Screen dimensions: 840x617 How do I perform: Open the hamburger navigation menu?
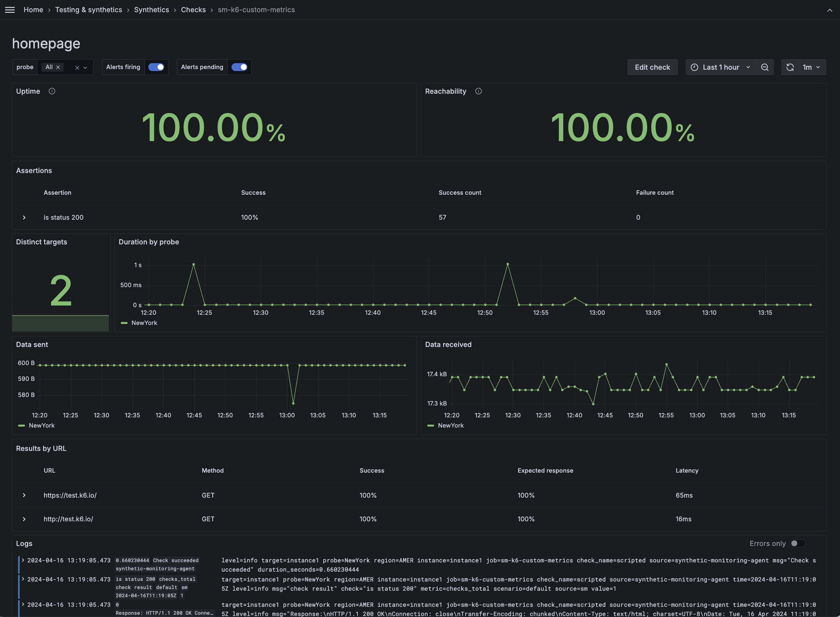coord(10,10)
